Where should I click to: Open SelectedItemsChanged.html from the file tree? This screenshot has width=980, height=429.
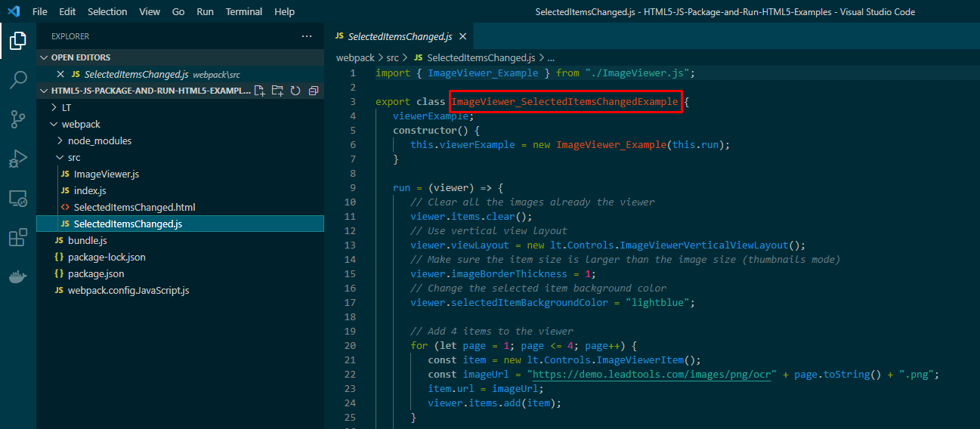click(180, 207)
